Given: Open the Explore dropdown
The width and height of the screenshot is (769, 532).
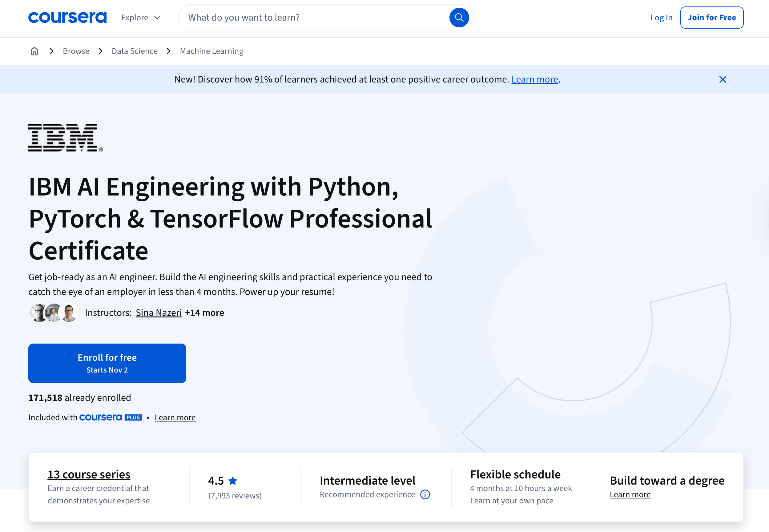Looking at the screenshot, I should [140, 17].
